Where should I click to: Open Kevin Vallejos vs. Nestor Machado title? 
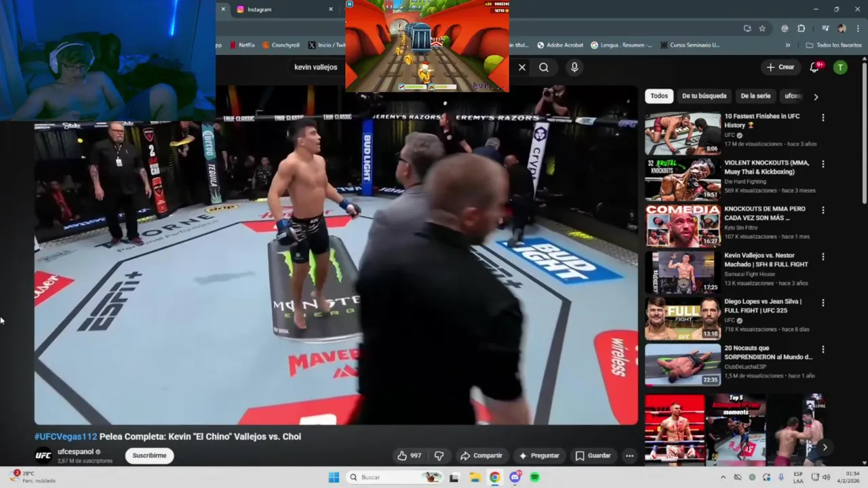[766, 260]
